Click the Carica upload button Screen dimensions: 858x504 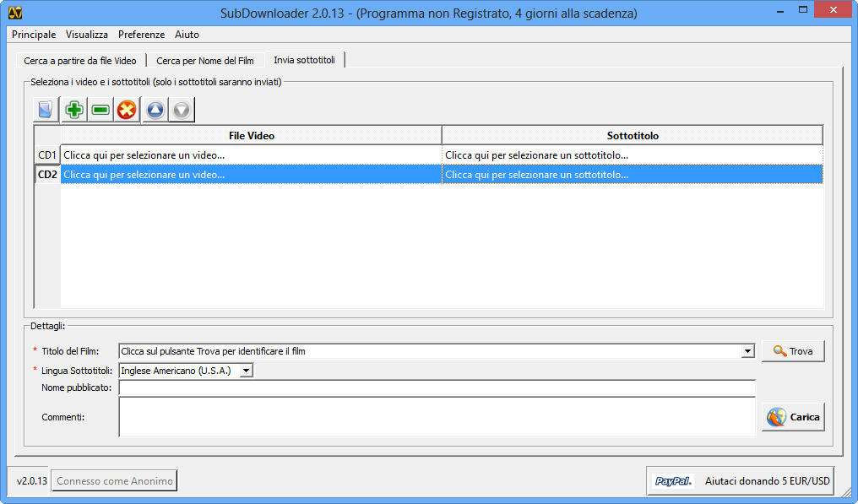[793, 417]
